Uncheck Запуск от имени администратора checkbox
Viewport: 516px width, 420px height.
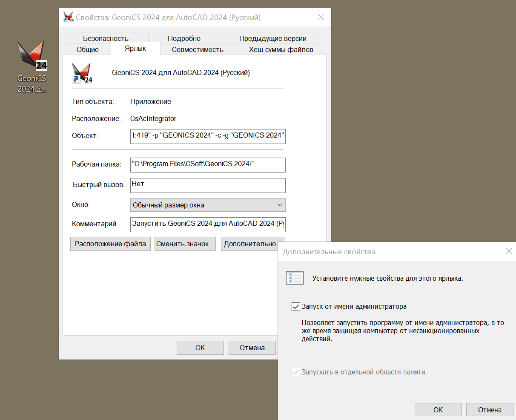tap(296, 307)
